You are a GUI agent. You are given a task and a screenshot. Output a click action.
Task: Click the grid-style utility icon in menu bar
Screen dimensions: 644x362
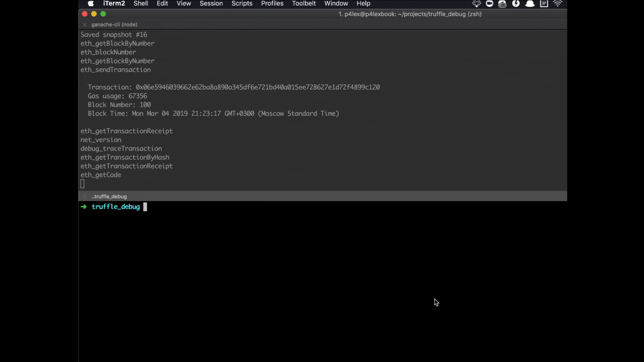click(x=544, y=4)
